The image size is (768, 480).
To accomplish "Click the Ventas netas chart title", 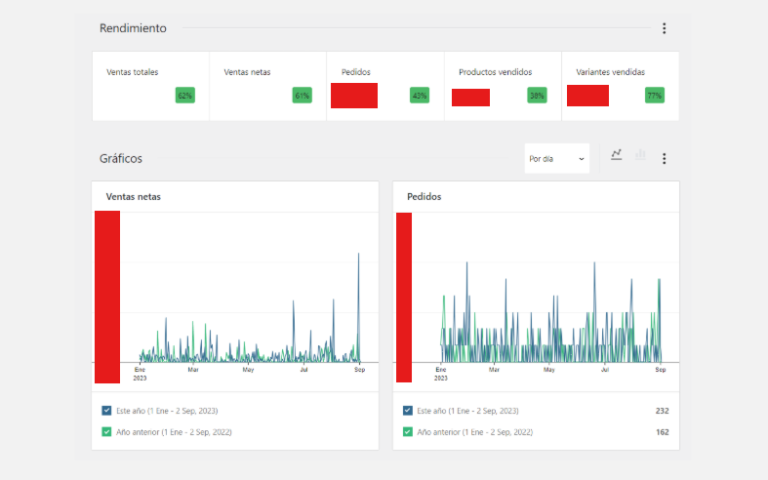I will [x=133, y=197].
